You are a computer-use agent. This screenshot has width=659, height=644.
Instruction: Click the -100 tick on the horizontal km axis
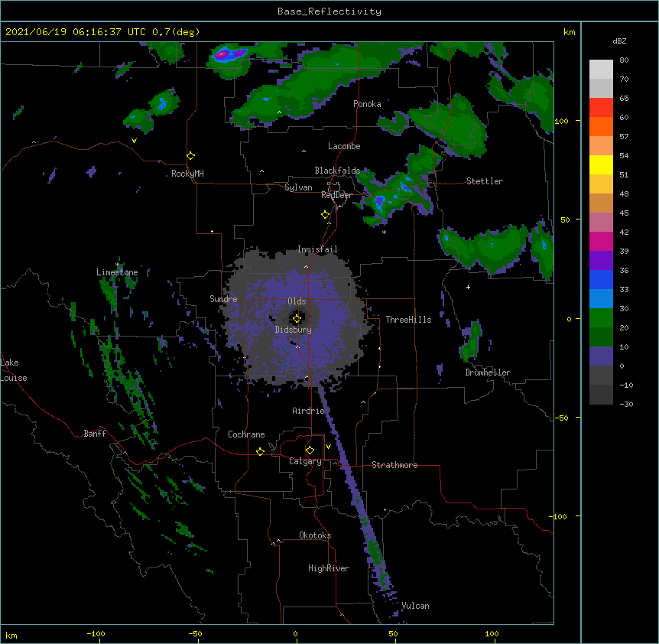(96, 633)
